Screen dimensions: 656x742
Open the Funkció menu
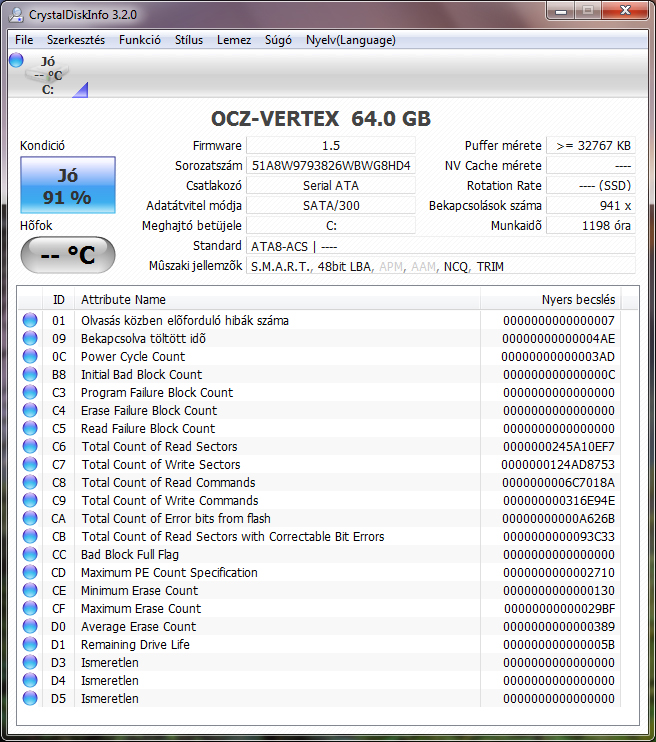tap(140, 40)
